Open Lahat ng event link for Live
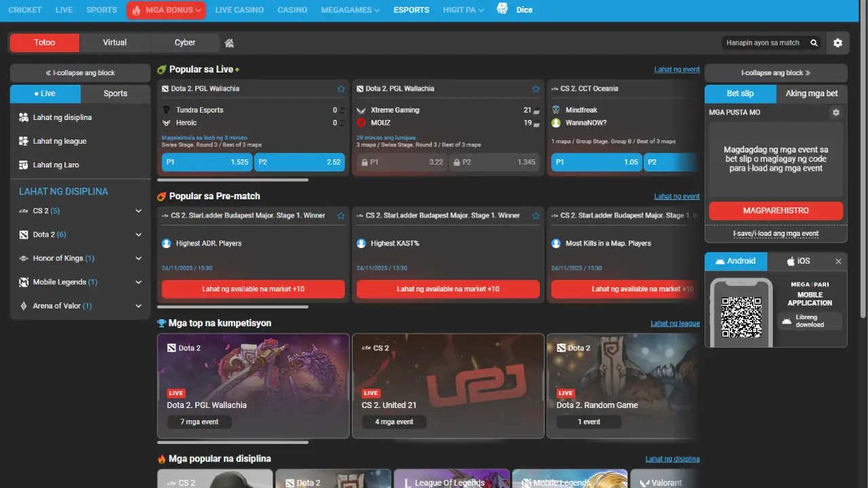 [676, 69]
